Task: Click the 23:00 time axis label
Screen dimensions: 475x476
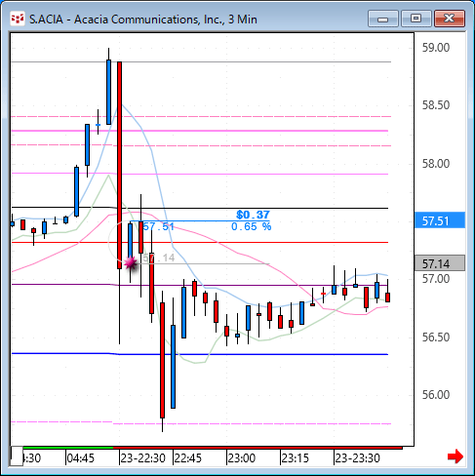Action: [242, 458]
